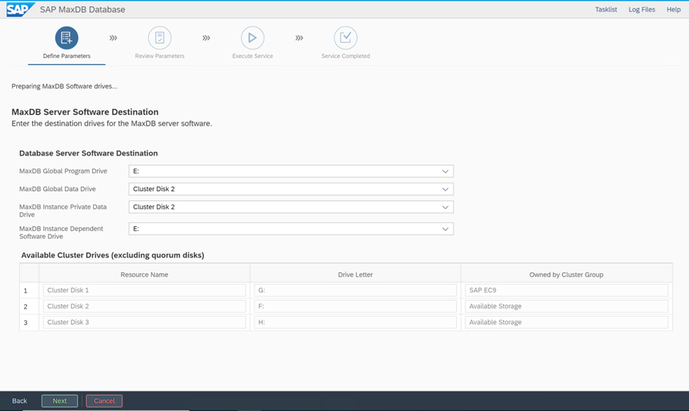Viewport: 689px width, 411px height.
Task: Click the Cluster Disk 2 resource name field
Action: click(144, 306)
